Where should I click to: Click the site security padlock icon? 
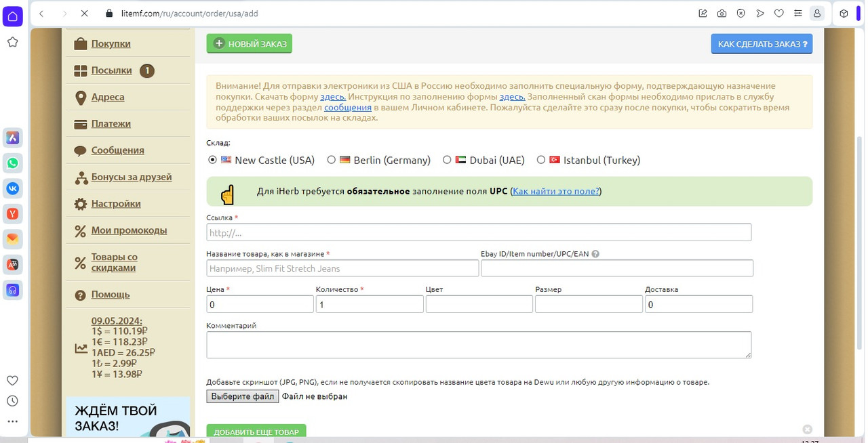pos(108,14)
